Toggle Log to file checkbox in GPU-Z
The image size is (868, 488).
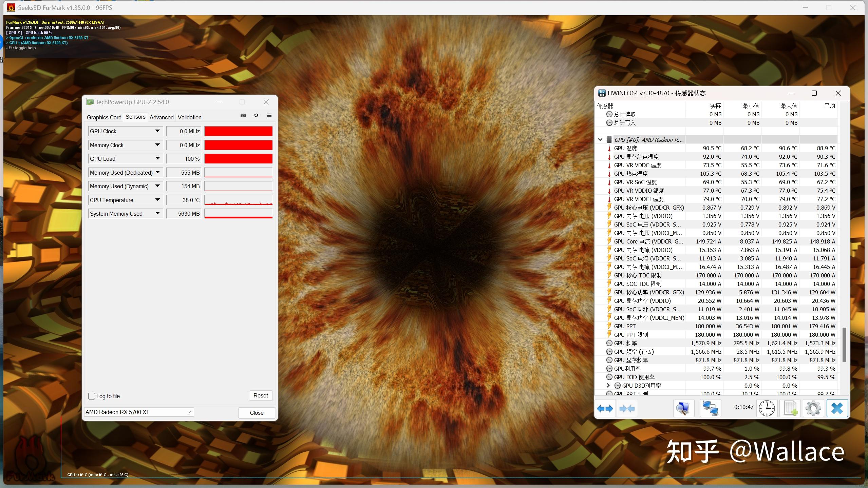92,395
